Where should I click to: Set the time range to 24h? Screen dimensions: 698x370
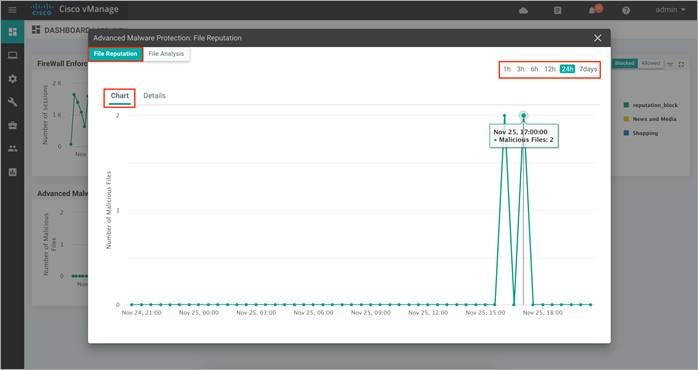(567, 69)
